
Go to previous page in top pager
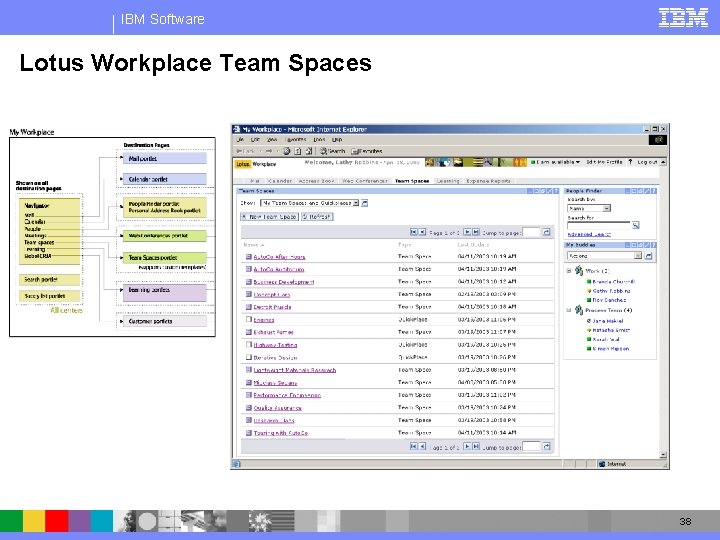click(x=422, y=232)
